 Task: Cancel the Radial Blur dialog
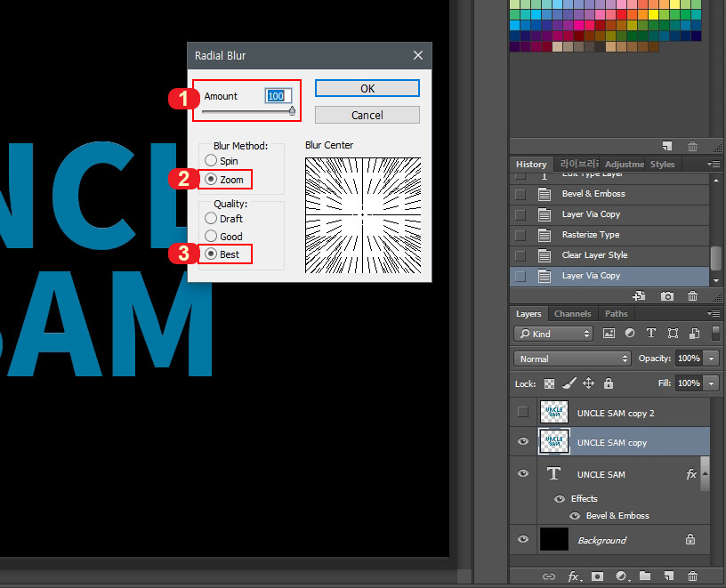tap(367, 115)
